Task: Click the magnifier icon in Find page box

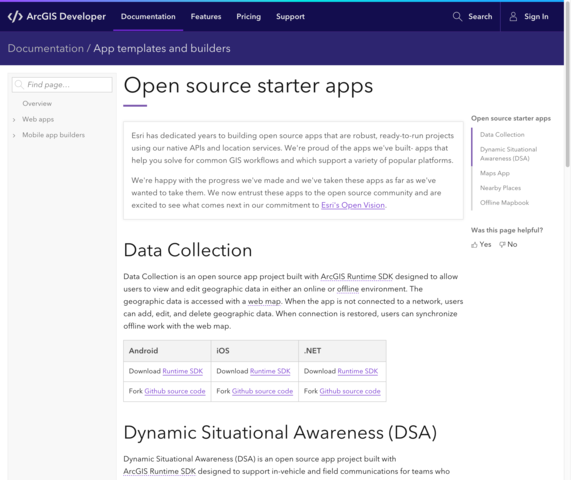Action: coord(19,84)
